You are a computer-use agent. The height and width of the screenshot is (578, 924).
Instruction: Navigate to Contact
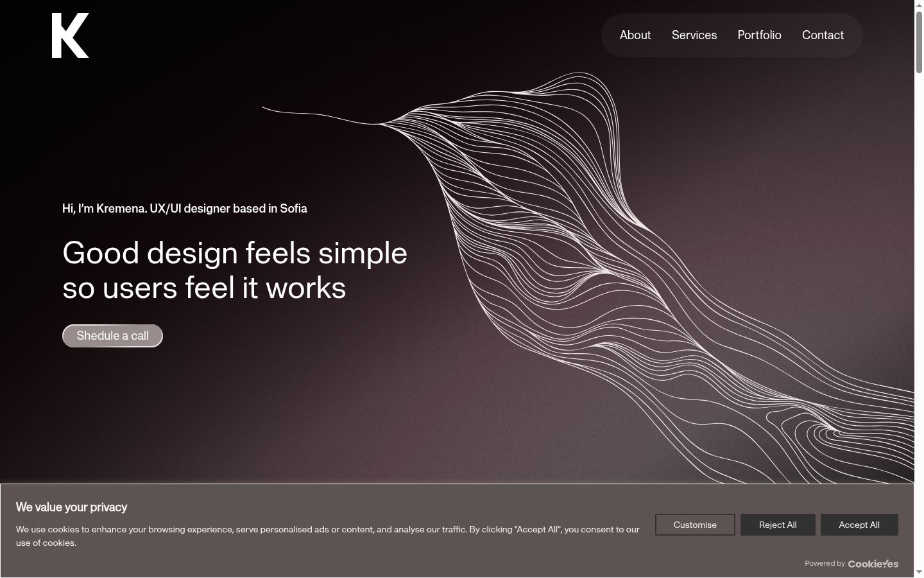[x=823, y=35]
